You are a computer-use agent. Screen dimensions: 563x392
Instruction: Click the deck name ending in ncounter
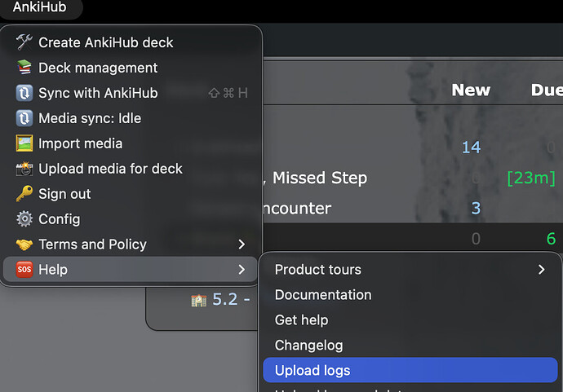pyautogui.click(x=297, y=209)
